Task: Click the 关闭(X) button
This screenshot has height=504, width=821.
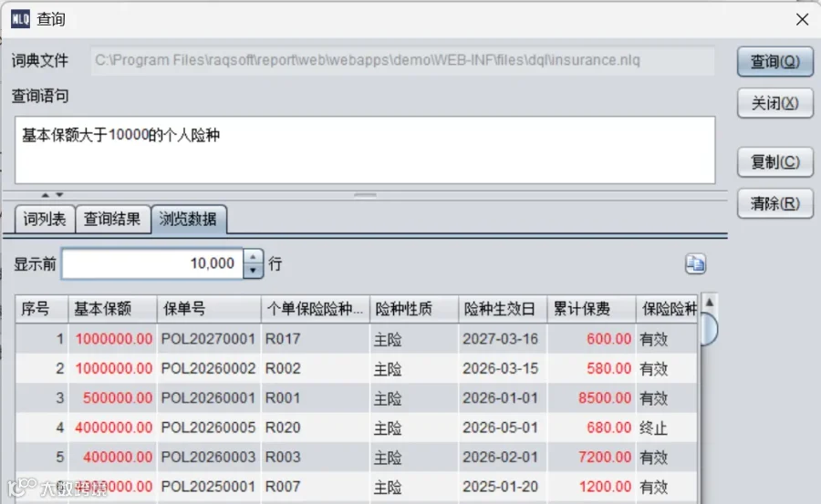Action: (774, 103)
